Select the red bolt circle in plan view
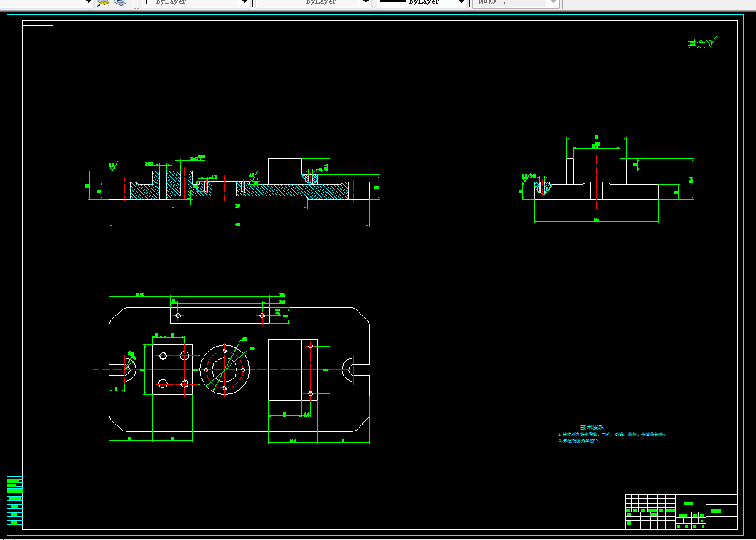 [x=224, y=370]
